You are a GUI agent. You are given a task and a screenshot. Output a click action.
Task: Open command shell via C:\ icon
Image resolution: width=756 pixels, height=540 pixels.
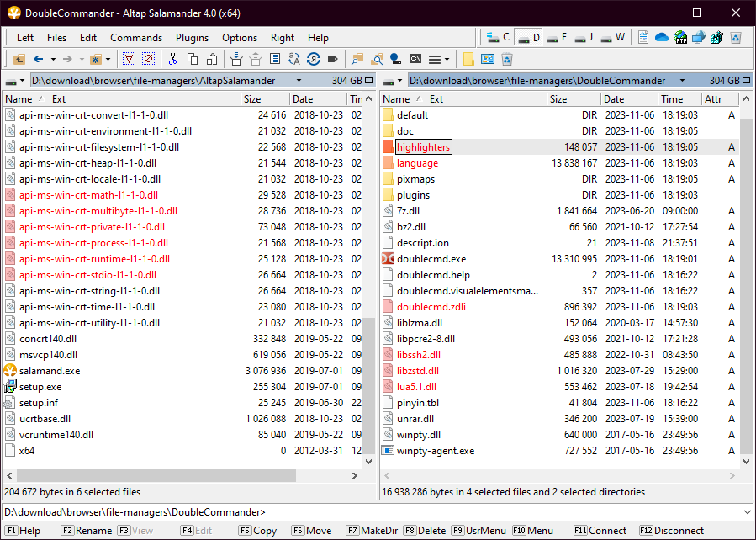tap(415, 59)
